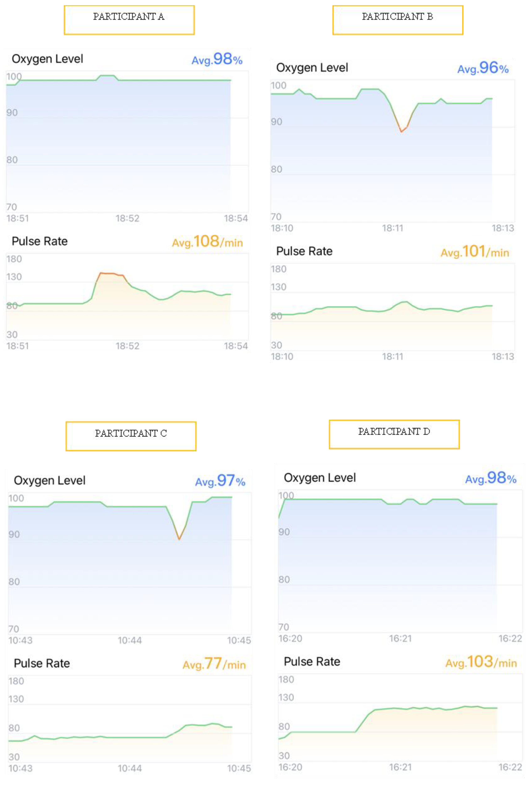Click the 18:52 time label under Participant A's oxygen chart
Viewport: 532px width, 785px height.
[127, 219]
